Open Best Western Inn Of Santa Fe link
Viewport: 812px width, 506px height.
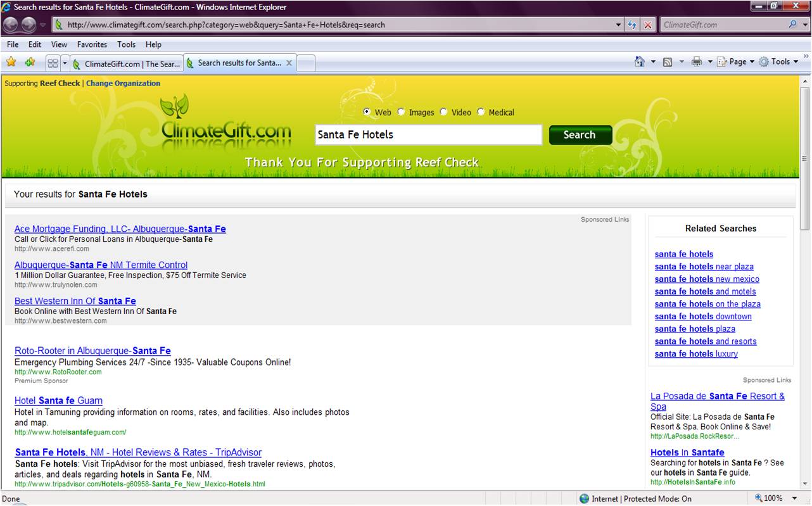(75, 301)
